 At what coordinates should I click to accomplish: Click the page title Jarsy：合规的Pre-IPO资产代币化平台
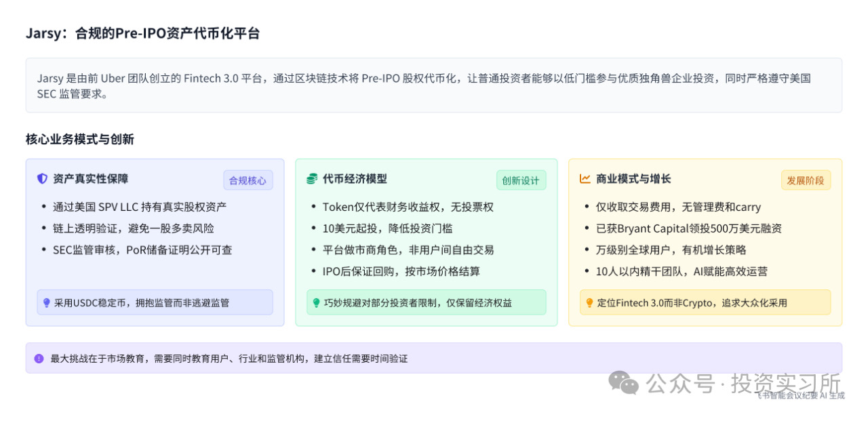[142, 33]
